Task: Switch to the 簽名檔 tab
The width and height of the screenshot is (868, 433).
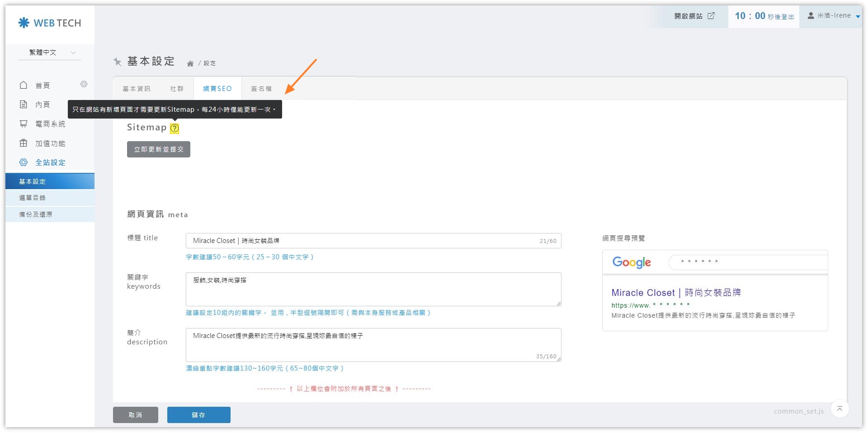Action: [x=261, y=89]
